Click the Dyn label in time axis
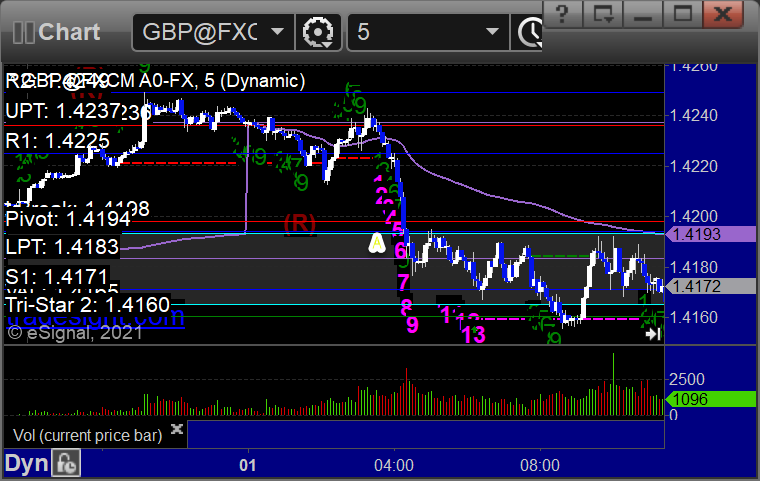This screenshot has height=481, width=760. [x=27, y=464]
